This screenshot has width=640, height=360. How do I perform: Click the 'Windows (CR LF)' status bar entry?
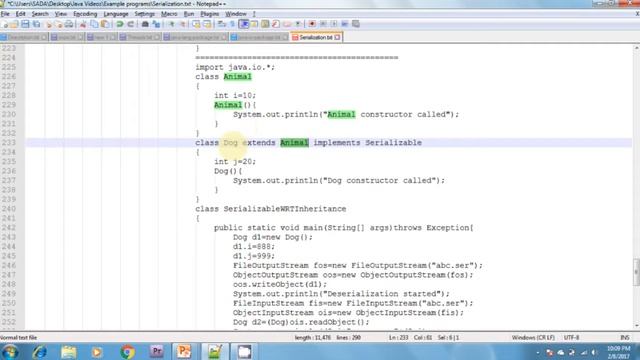coord(533,338)
